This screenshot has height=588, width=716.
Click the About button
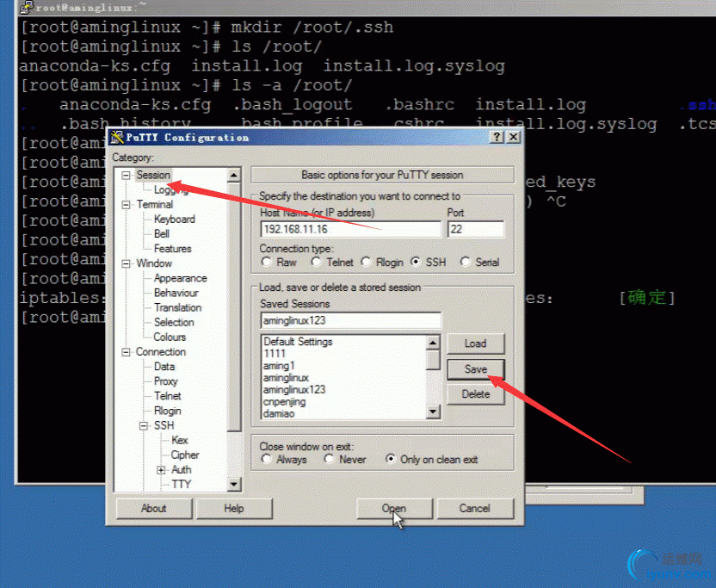coord(154,509)
